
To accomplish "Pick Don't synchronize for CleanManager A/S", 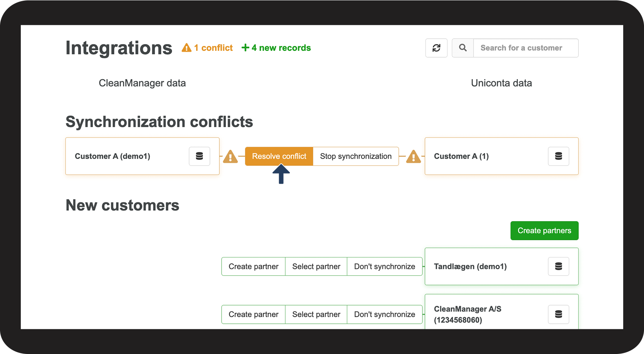I will click(385, 314).
